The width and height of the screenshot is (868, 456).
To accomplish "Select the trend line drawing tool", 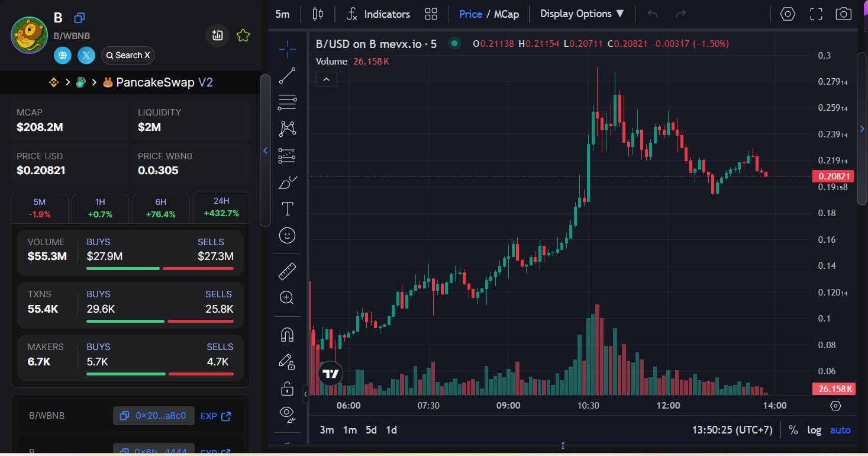I will (287, 76).
